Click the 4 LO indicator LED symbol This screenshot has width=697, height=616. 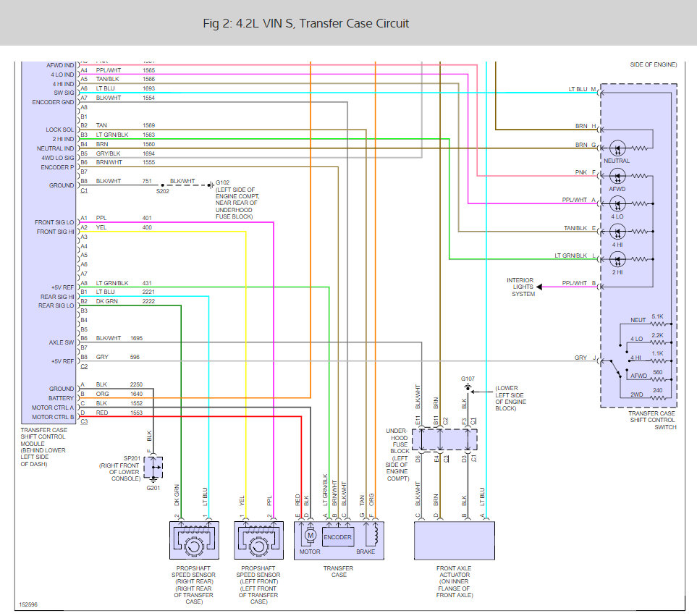pos(617,204)
